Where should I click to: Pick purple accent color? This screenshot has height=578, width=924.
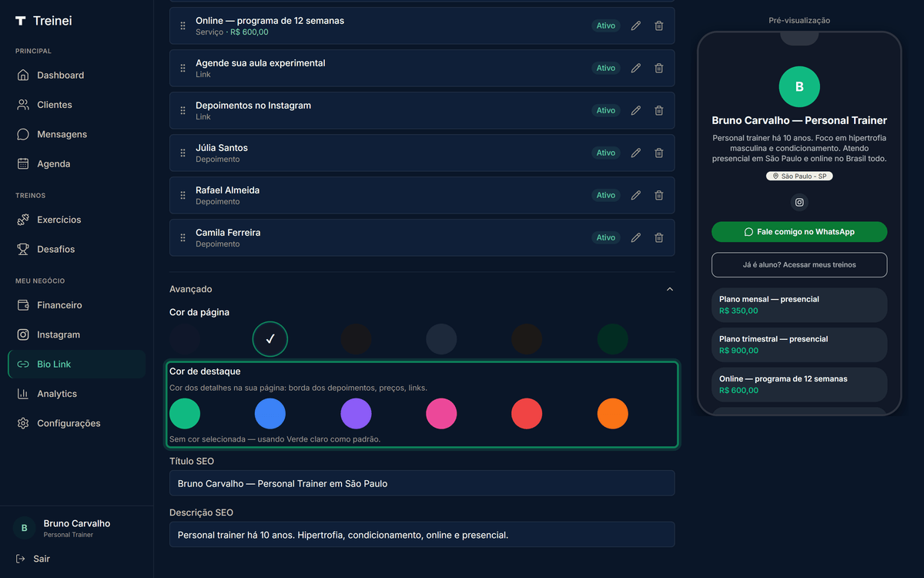[x=356, y=414]
